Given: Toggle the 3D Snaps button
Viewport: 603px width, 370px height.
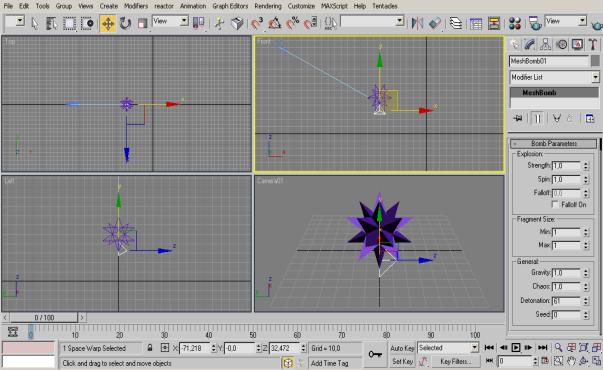Looking at the screenshot, I should pyautogui.click(x=257, y=23).
